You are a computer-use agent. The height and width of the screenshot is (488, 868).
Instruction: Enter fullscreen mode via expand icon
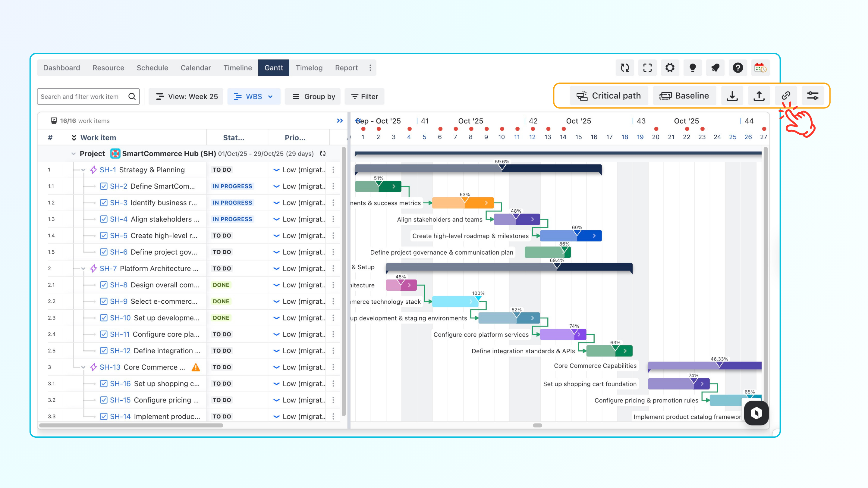point(647,68)
